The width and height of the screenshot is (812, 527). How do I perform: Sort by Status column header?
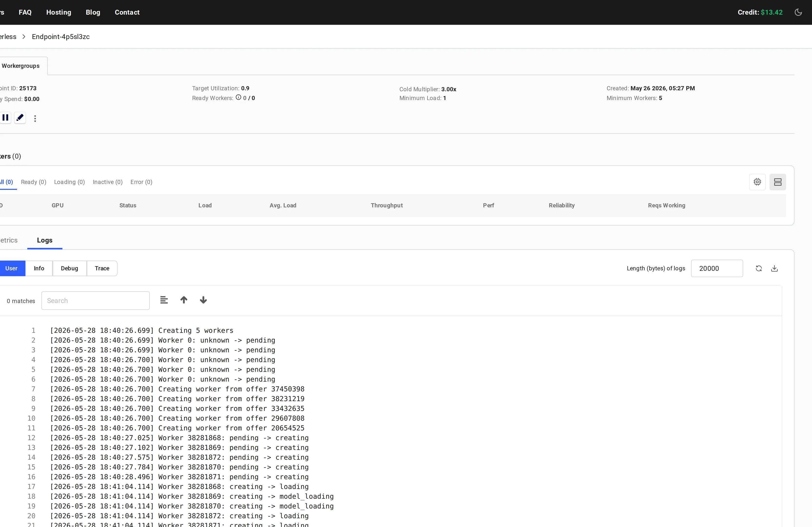[x=128, y=205]
